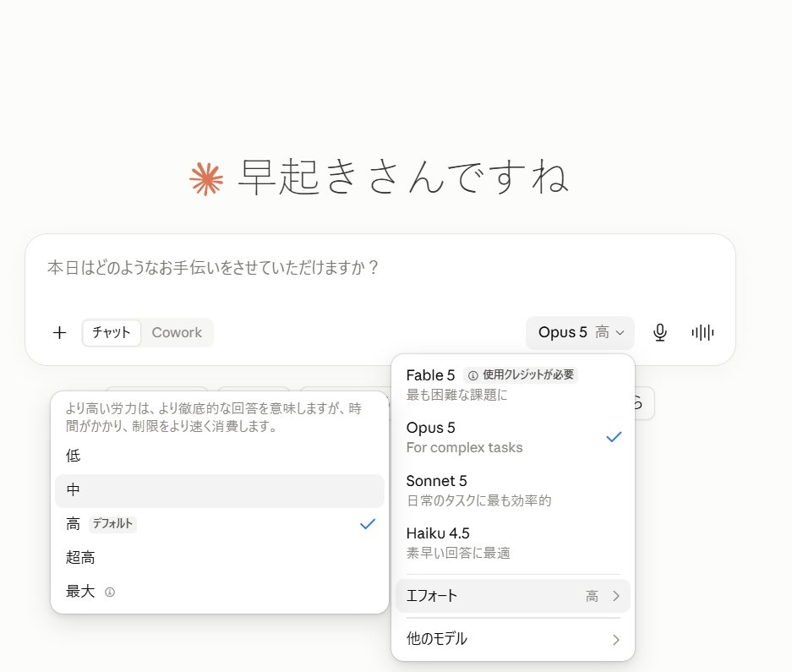Click the 日常のタスクに最も効率的 description
This screenshot has width=792, height=672.
(x=479, y=500)
